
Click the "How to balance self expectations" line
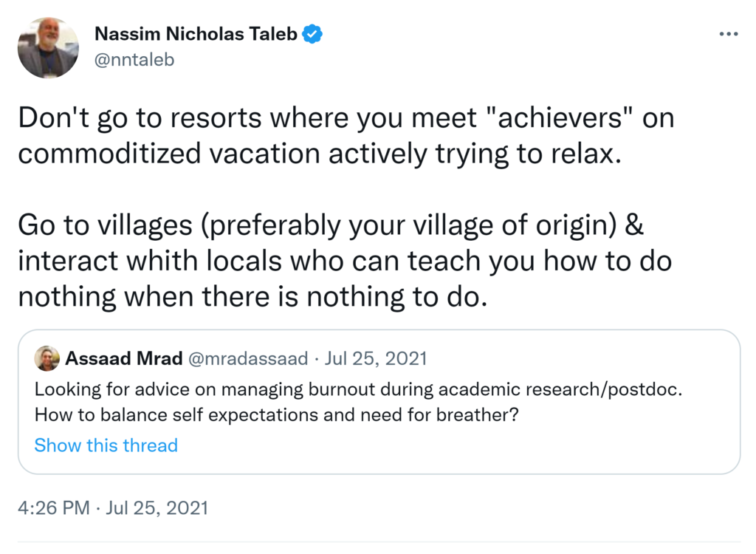(276, 415)
